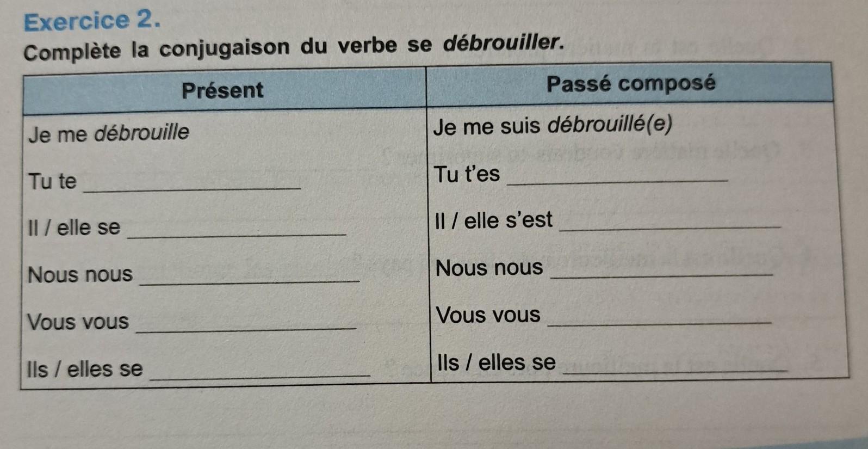
Task: Click the example 'Je me suis débrouillé(e)'
Action: tap(553, 126)
